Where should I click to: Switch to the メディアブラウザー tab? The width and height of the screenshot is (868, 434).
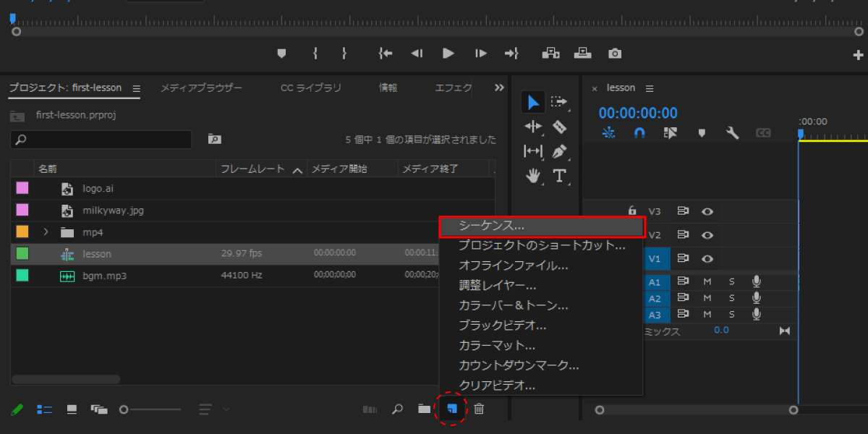[x=201, y=88]
